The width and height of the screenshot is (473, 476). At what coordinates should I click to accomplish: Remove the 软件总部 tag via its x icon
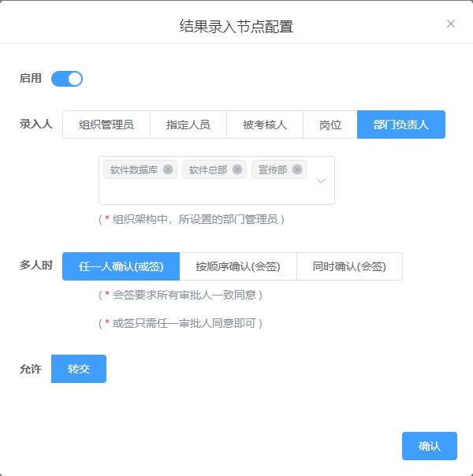pyautogui.click(x=237, y=169)
